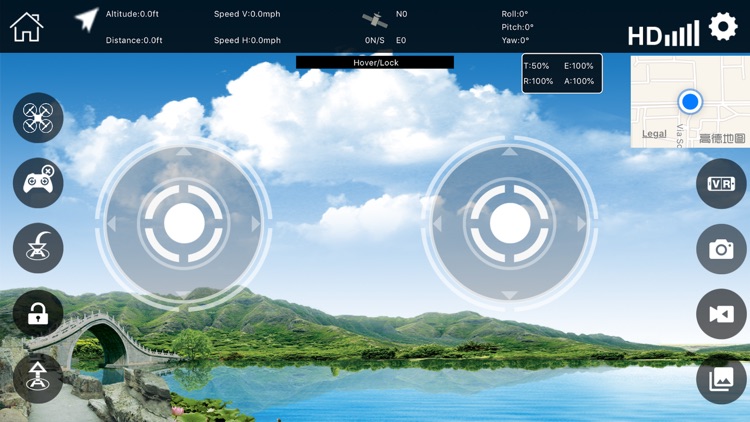Open the settings gear
The height and width of the screenshot is (422, 750).
coord(723,26)
